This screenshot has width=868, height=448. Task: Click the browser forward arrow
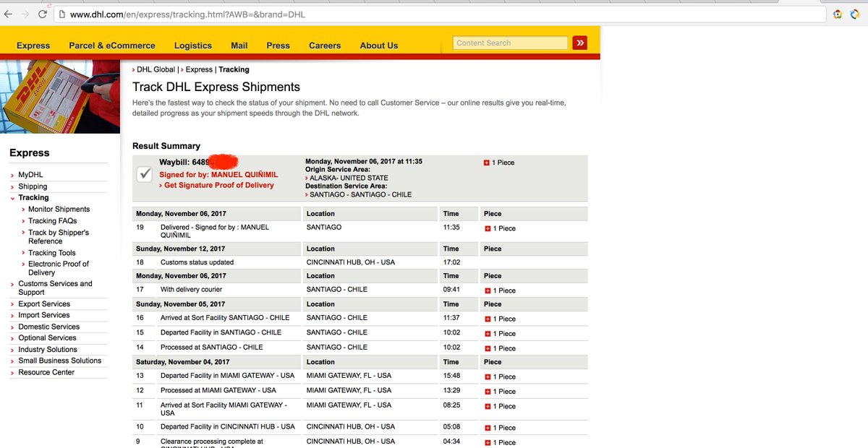[x=27, y=14]
